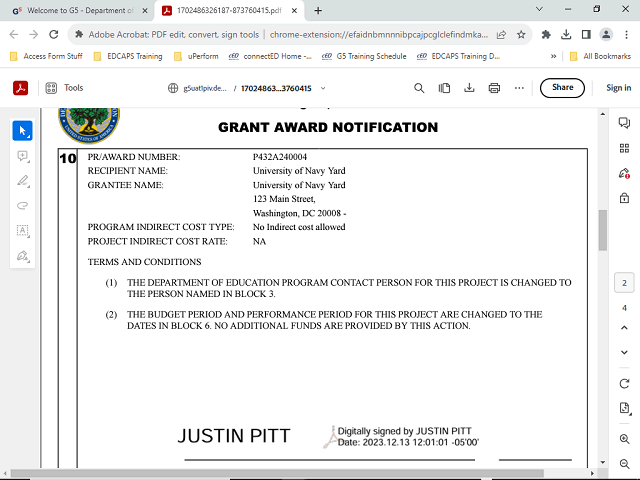Viewport: 640px width, 480px height.
Task: Print the PDF document
Action: pyautogui.click(x=494, y=88)
